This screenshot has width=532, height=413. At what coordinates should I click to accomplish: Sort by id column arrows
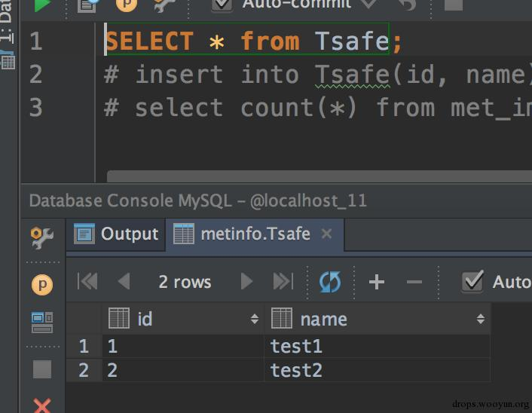(x=255, y=319)
